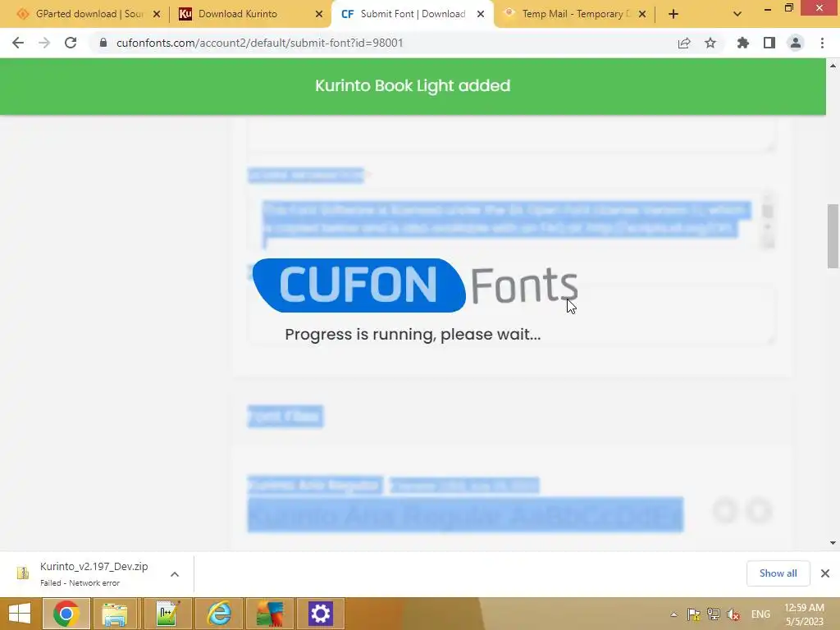Click the ENG language indicator

[x=760, y=614]
